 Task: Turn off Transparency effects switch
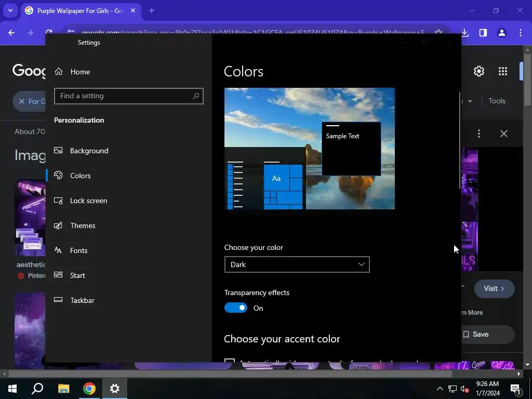[x=236, y=308]
